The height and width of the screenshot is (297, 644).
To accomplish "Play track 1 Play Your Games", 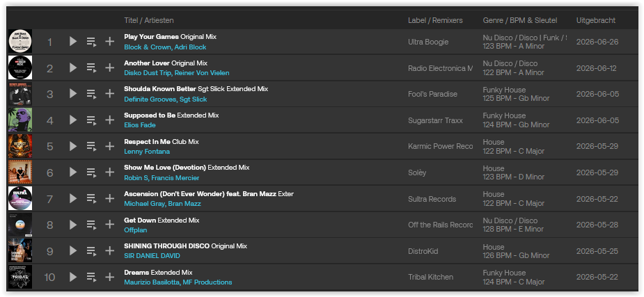I will coord(73,42).
